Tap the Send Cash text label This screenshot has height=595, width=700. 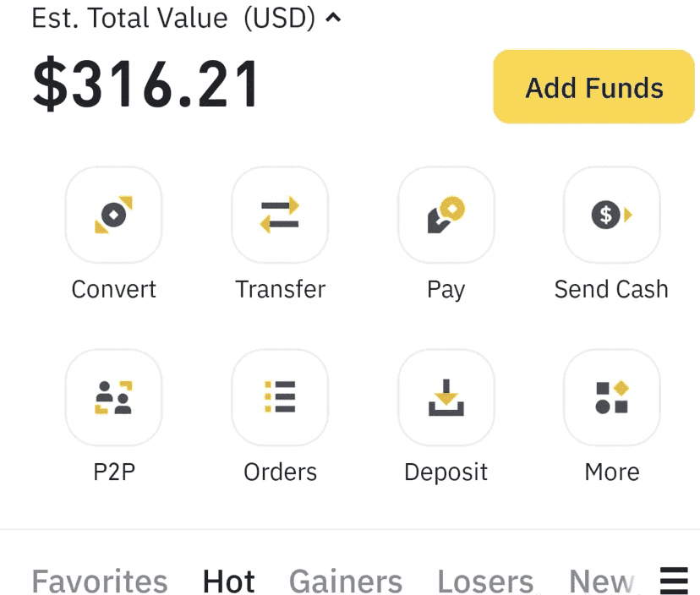[x=611, y=289]
